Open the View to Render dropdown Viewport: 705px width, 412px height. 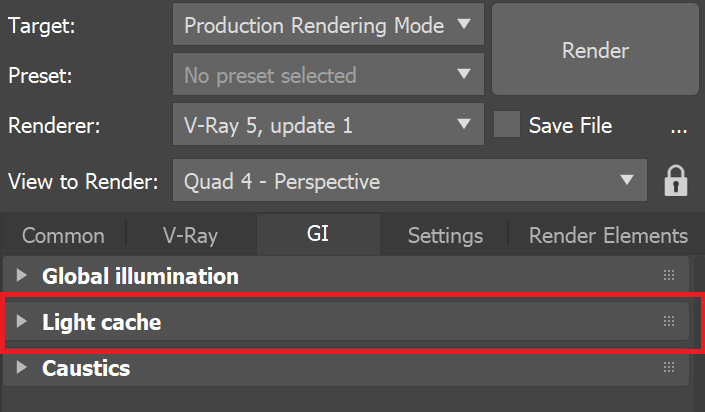[x=410, y=181]
